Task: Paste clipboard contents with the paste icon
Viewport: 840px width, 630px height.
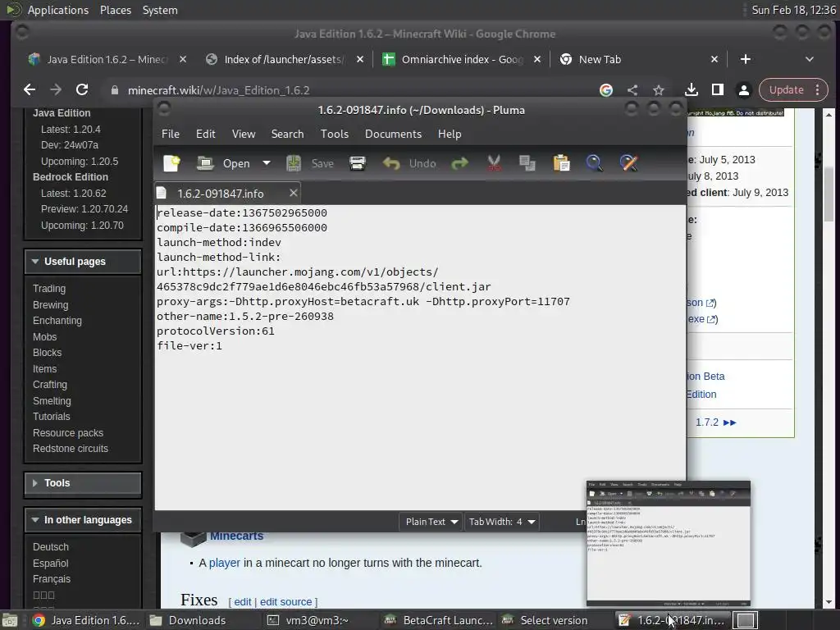Action: 561,163
